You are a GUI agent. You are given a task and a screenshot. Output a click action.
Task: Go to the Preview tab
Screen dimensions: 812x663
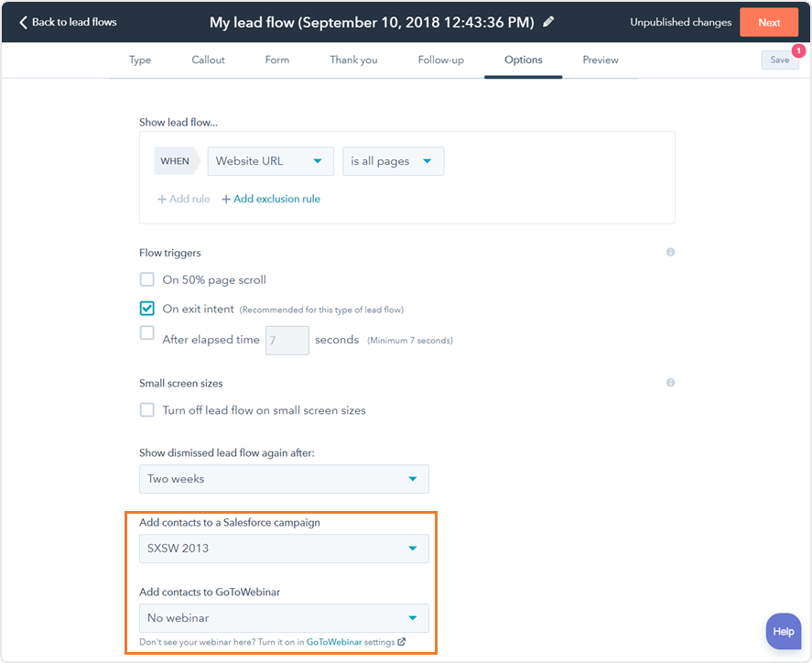point(601,60)
